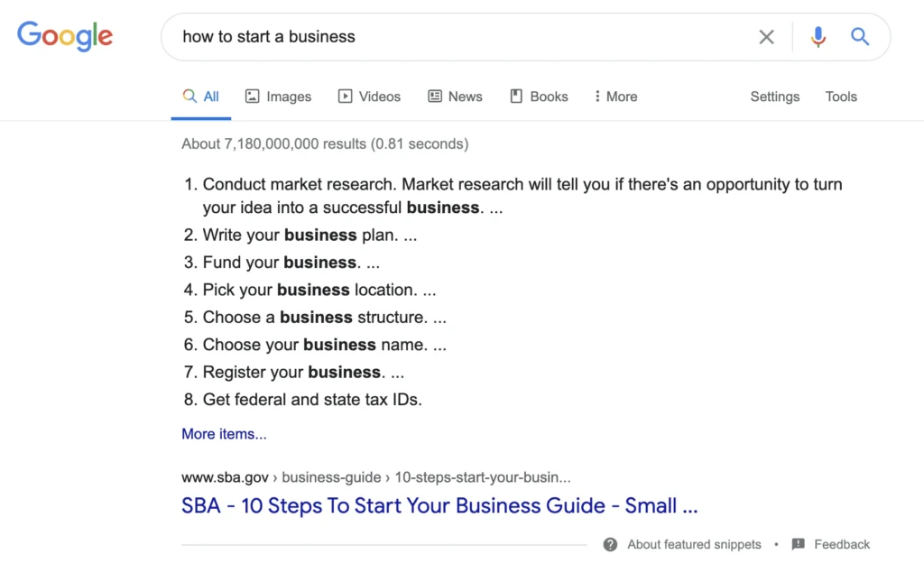Open SBA 10 Steps To Start Your Business link
This screenshot has height=573, width=924.
(x=439, y=506)
